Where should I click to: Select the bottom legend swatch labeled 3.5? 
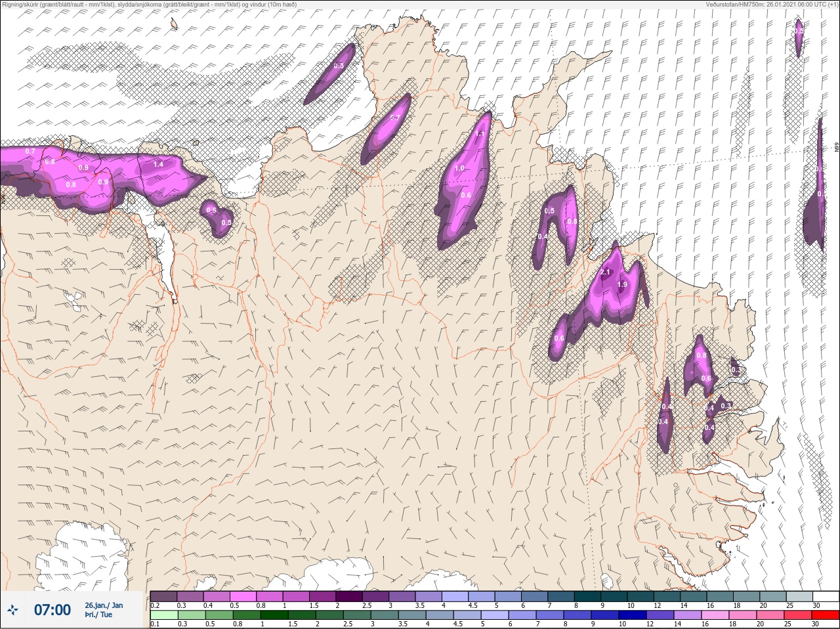click(412, 615)
